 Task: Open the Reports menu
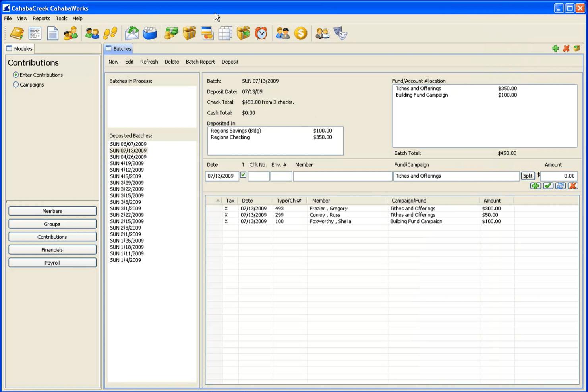[x=41, y=18]
